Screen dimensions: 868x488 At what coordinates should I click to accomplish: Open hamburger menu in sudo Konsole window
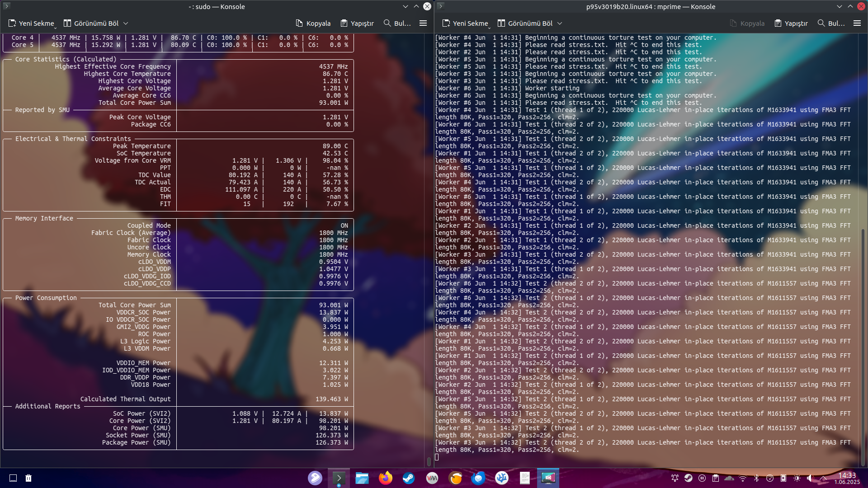(423, 23)
